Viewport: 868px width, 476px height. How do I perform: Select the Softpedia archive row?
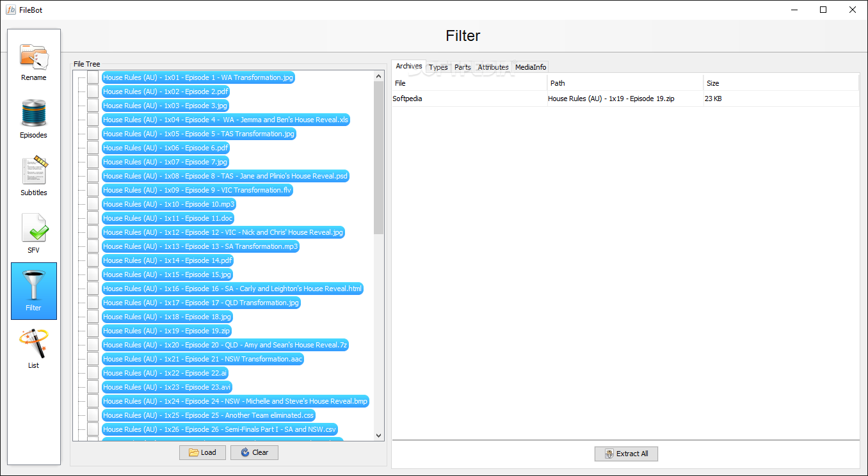point(625,99)
